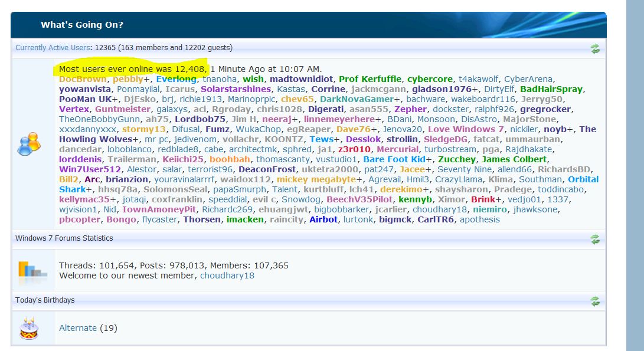View Vertex's profile
644x351 pixels.
tap(74, 109)
